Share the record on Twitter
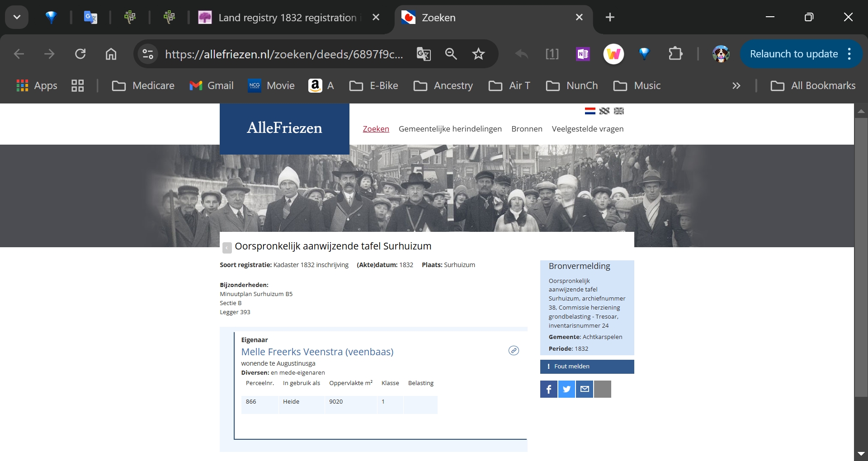The image size is (868, 461). [x=566, y=389]
